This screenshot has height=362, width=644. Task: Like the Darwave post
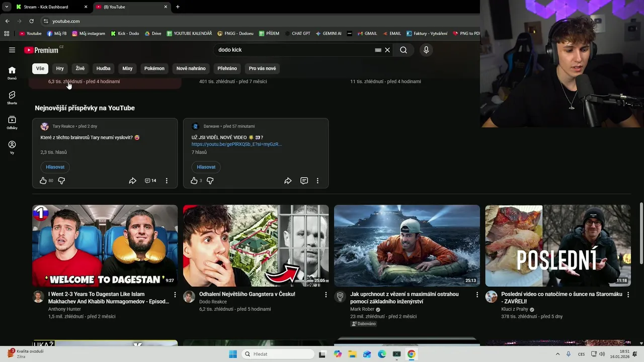click(x=194, y=180)
